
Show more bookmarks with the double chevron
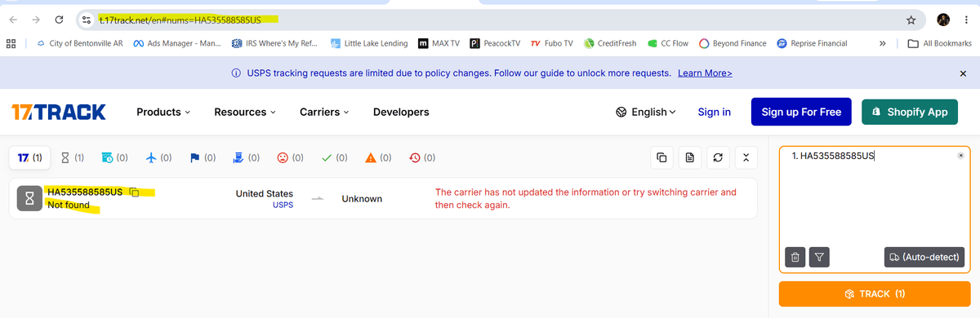(x=883, y=43)
